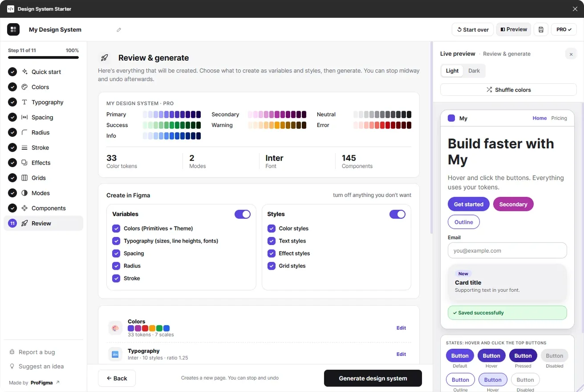Click the Colors palette icon in summary list

pyautogui.click(x=115, y=328)
